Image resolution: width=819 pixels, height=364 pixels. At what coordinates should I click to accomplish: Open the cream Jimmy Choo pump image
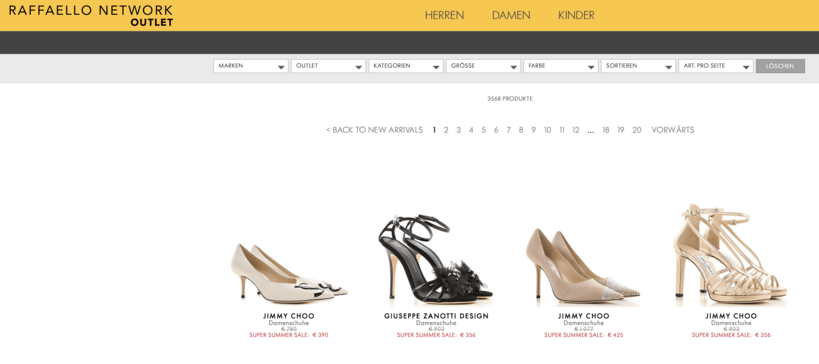click(289, 273)
